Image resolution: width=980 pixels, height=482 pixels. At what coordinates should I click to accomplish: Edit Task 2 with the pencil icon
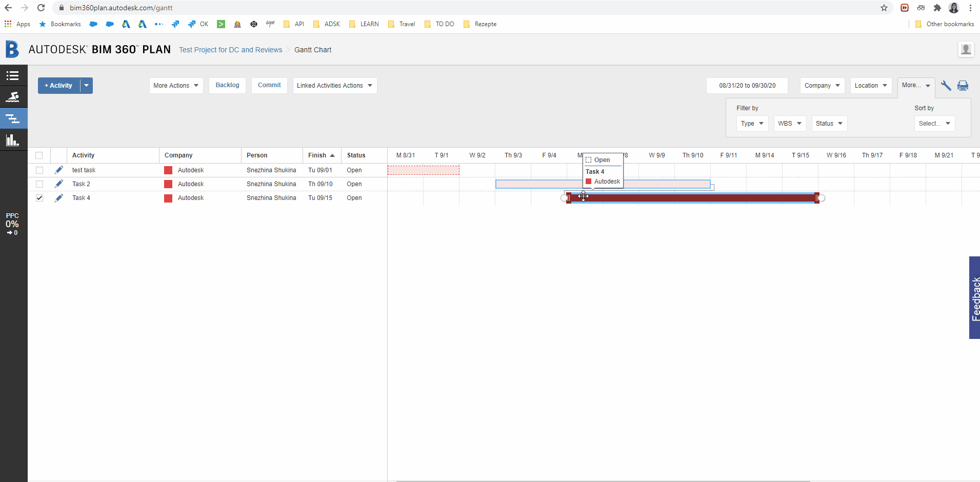tap(59, 184)
